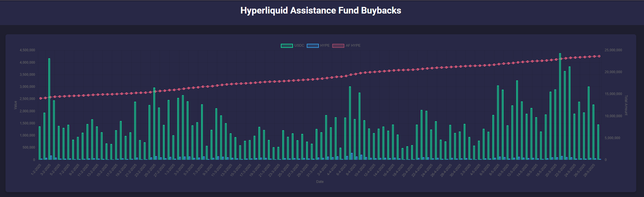Click the 4,000,000 left axis tick label

pos(27,62)
